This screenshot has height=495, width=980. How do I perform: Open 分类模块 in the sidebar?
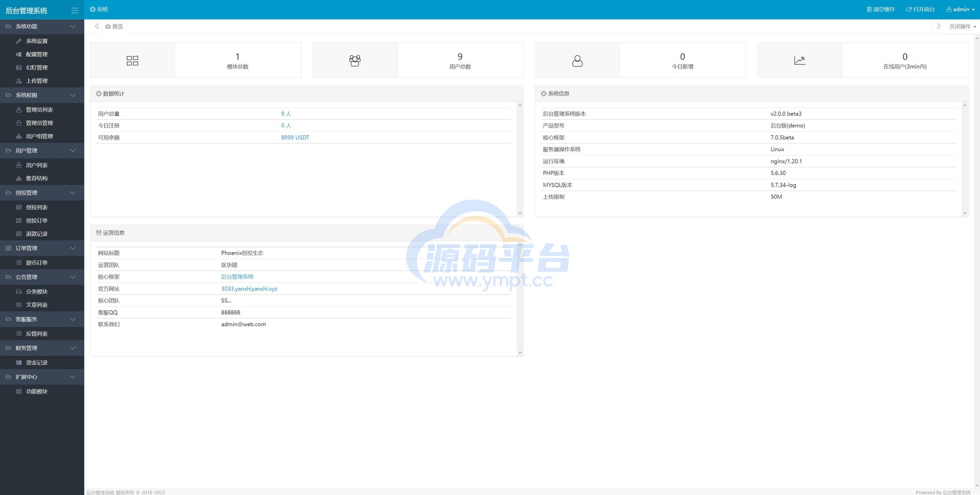click(x=37, y=291)
